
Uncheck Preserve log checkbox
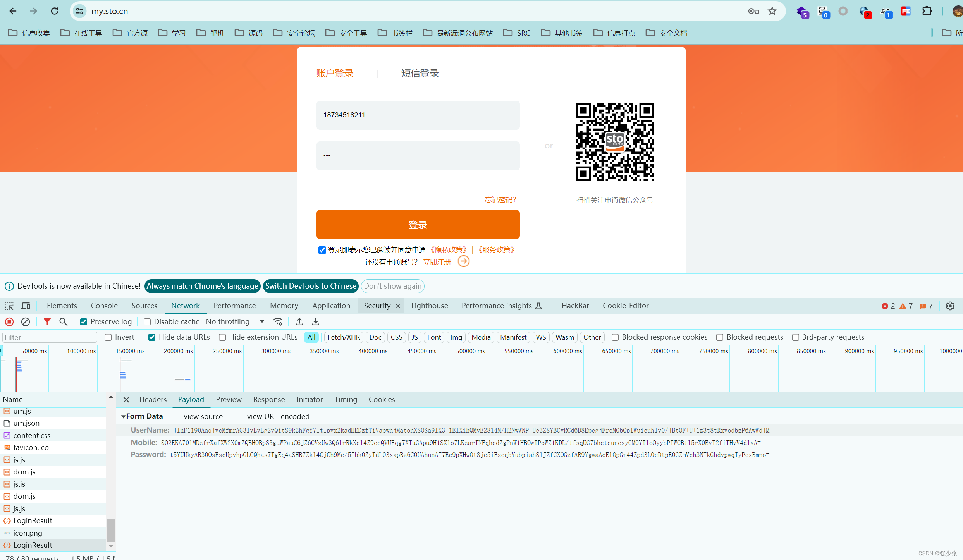(84, 322)
